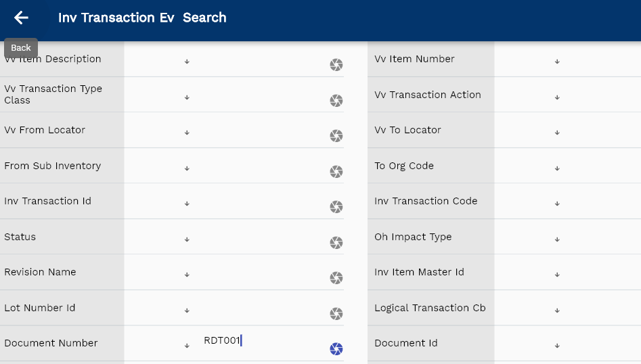This screenshot has width=641, height=364.
Task: Open Status field operator dropdown arrow
Action: [x=187, y=240]
